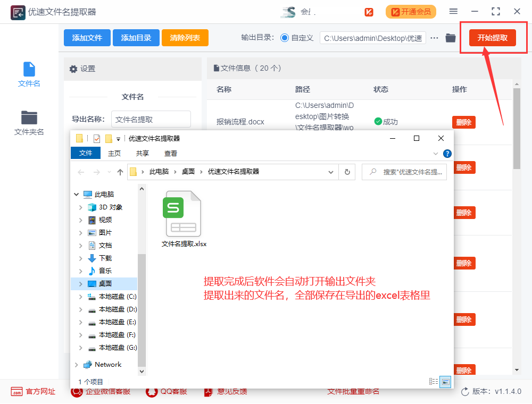Click 文件批量重命名 link
The image size is (532, 404).
(x=353, y=391)
